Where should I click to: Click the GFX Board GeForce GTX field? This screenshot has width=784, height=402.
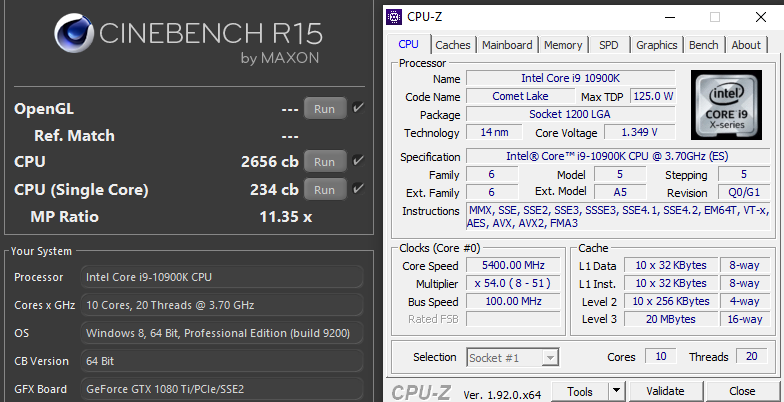pyautogui.click(x=222, y=389)
